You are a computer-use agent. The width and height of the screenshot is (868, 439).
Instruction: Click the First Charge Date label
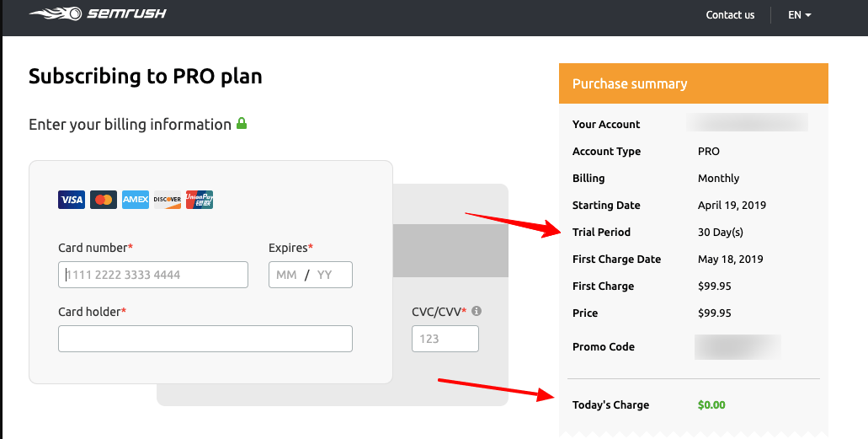(x=616, y=260)
